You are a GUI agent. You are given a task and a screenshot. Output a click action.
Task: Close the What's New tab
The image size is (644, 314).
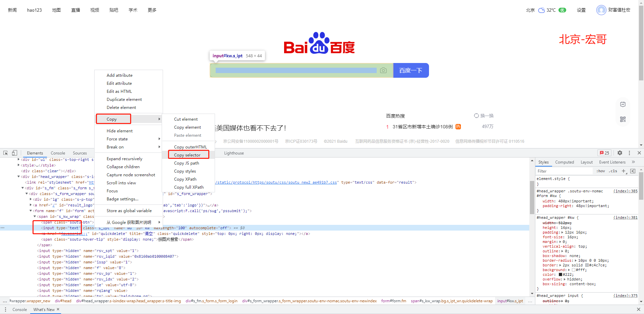pyautogui.click(x=58, y=309)
